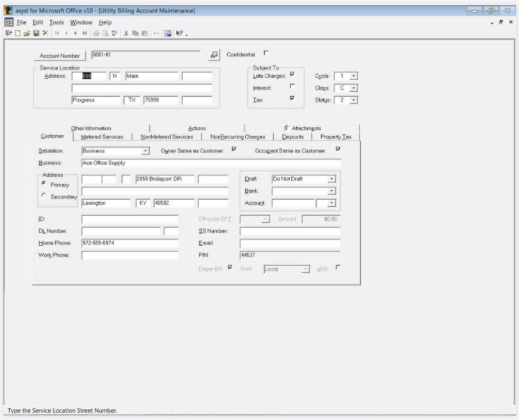
Task: Open the Window menu
Action: (x=81, y=22)
